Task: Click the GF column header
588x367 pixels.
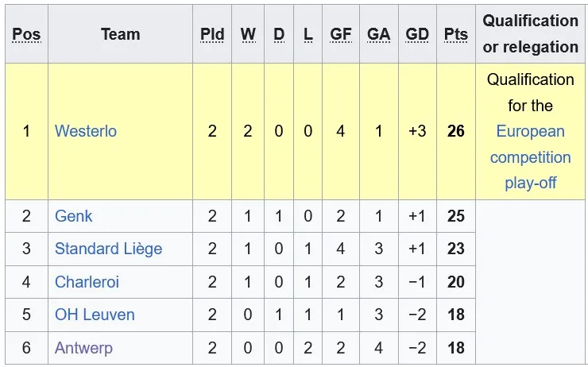Action: click(340, 34)
